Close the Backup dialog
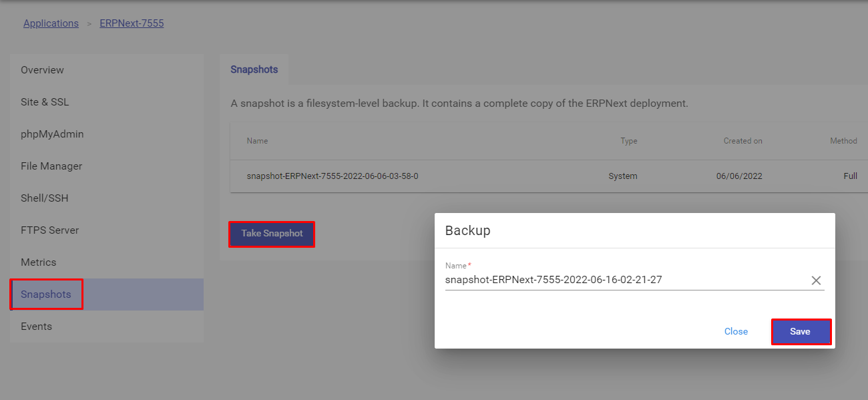This screenshot has width=868, height=400. click(x=736, y=332)
